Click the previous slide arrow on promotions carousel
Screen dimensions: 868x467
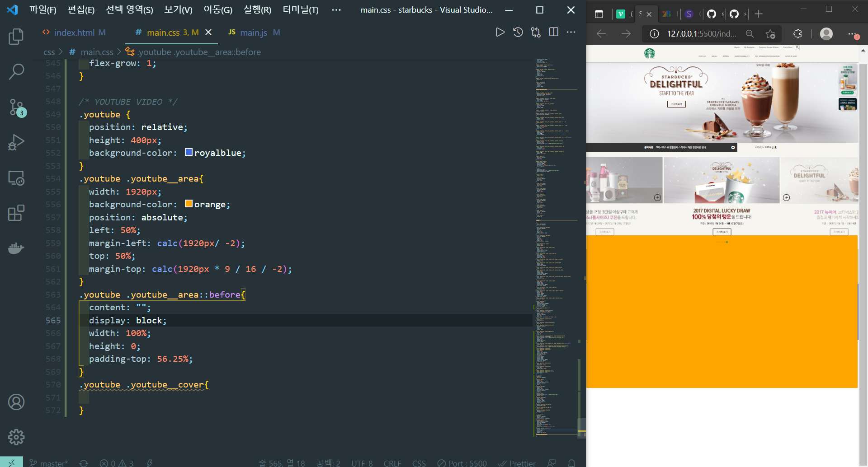click(657, 197)
